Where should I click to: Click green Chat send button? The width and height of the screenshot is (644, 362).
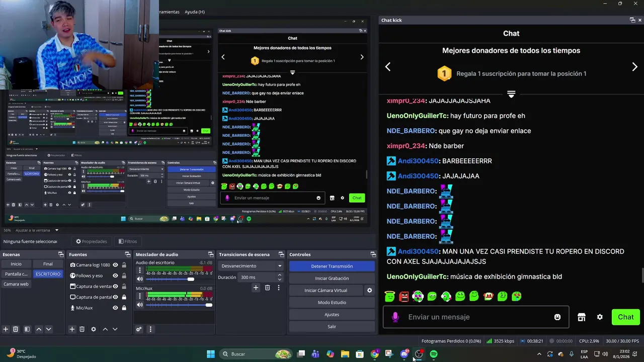(x=626, y=317)
